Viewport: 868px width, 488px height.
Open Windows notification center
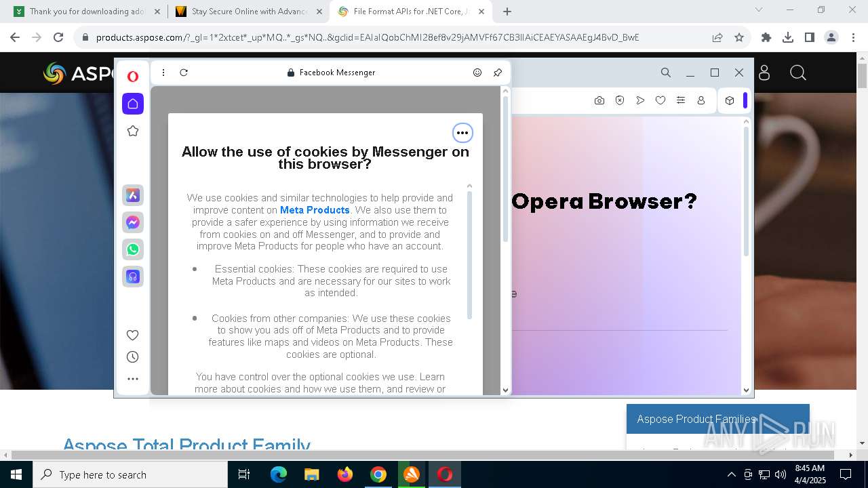[x=846, y=474]
